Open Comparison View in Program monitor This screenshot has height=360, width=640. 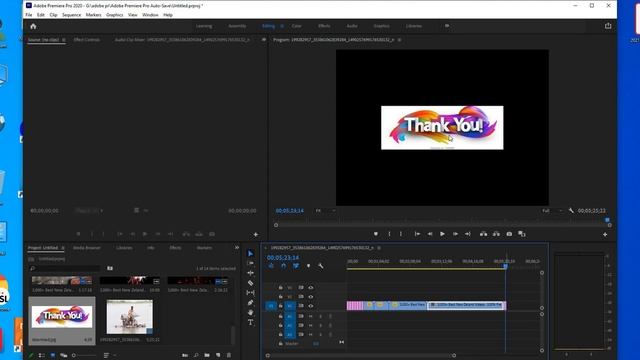point(522,234)
